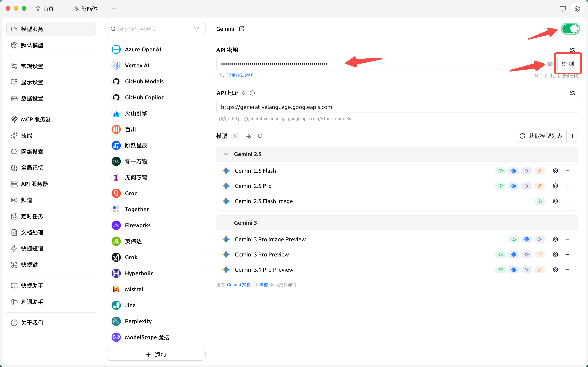Screen dimensions: 588x367
Task: Remove Gemini 3 Pro Image Preview minus icon
Action: point(567,239)
